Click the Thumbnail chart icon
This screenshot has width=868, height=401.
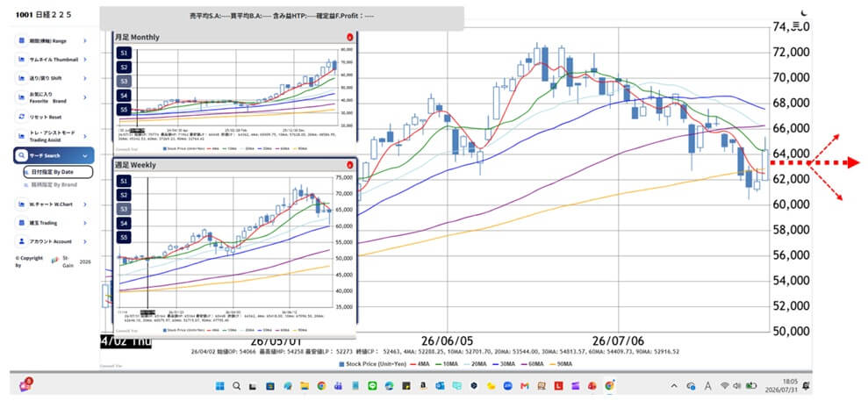click(x=22, y=59)
